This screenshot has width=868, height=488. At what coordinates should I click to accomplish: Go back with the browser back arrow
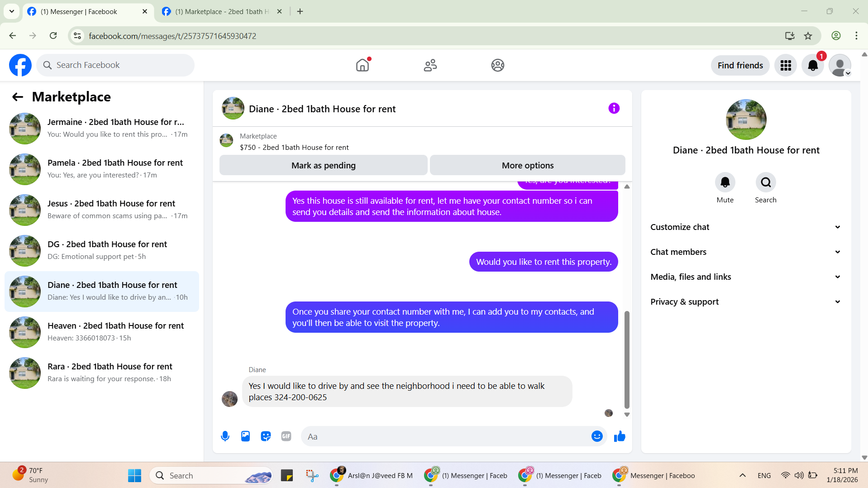[13, 36]
